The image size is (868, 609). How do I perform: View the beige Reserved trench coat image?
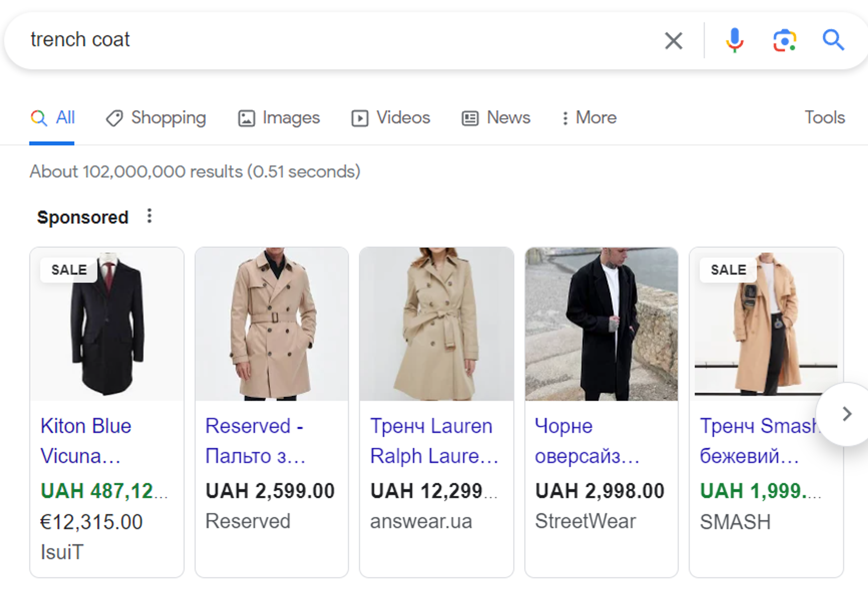tap(272, 324)
